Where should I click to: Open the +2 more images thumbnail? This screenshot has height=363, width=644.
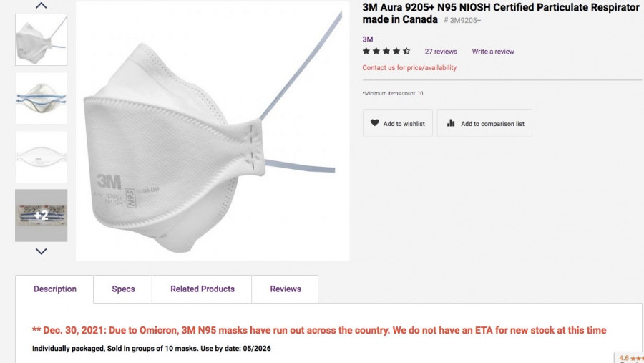coord(42,216)
